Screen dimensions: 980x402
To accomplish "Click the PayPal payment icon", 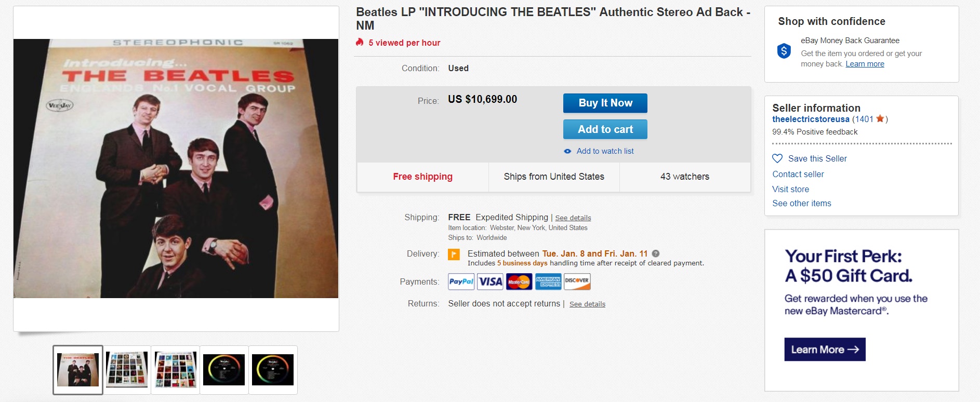I will tap(461, 282).
